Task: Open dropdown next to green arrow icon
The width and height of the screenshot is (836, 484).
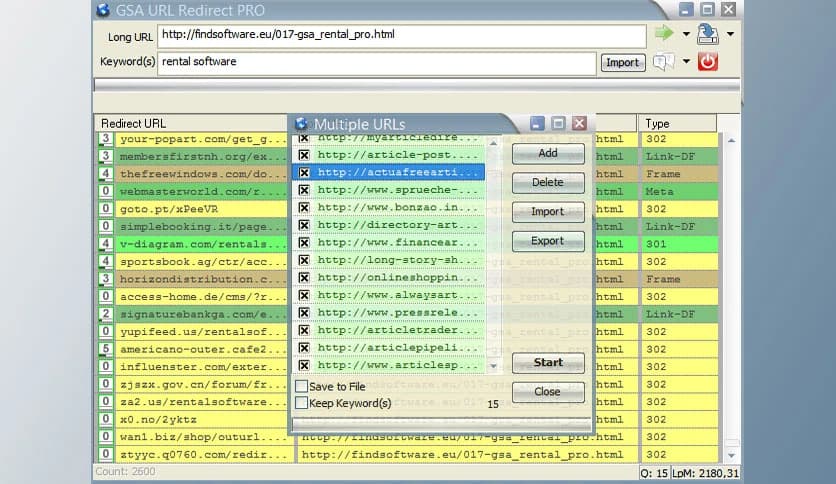Action: (x=686, y=34)
